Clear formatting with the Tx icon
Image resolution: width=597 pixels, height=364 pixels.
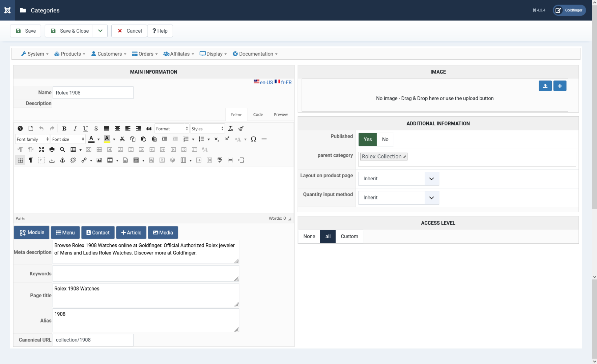click(x=231, y=128)
